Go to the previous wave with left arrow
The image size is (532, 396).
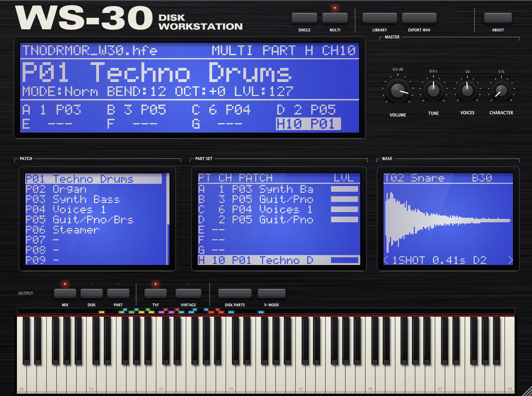[386, 260]
